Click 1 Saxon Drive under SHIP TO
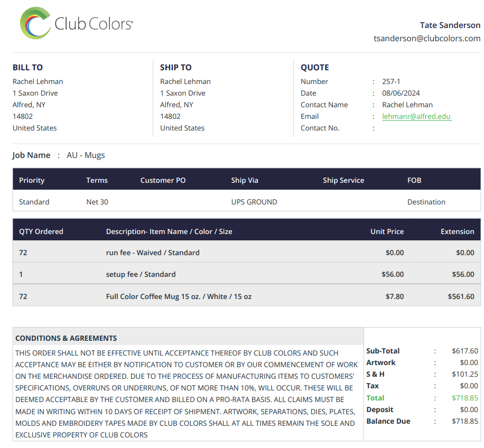 click(x=183, y=93)
